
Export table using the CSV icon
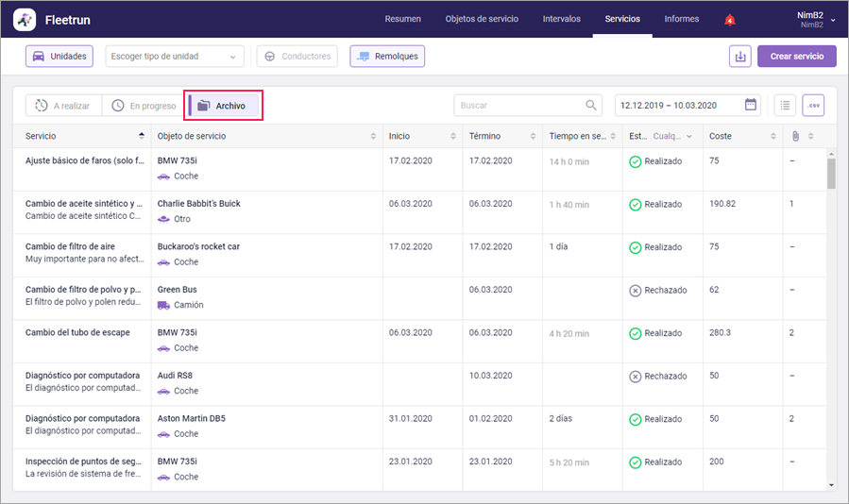click(813, 105)
